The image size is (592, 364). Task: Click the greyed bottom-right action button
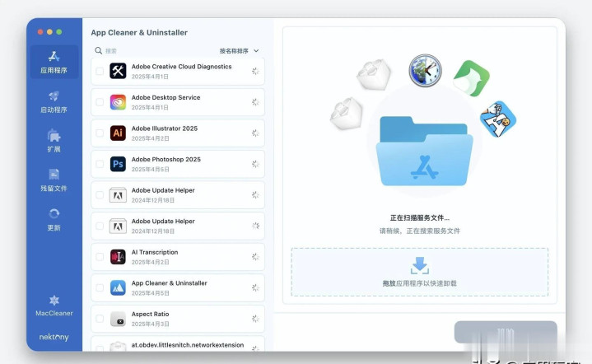506,332
